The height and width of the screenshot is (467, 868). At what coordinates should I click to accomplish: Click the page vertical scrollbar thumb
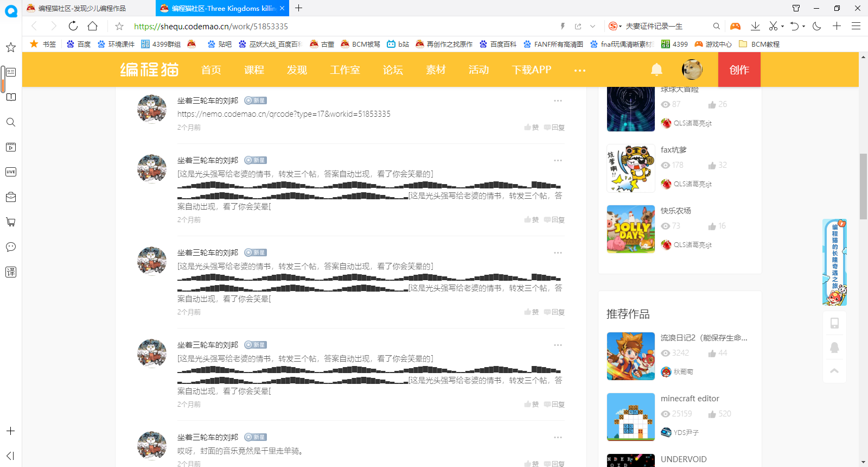[x=863, y=186]
